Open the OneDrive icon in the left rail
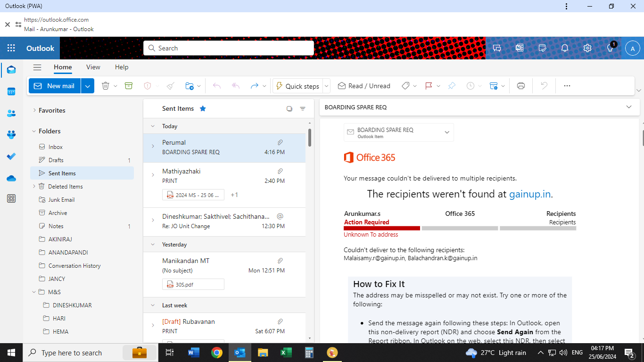 11,178
